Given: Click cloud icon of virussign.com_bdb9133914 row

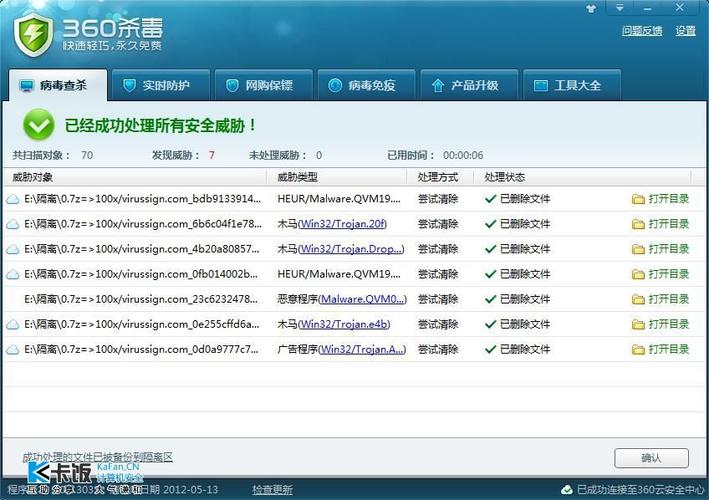Looking at the screenshot, I should 13,199.
